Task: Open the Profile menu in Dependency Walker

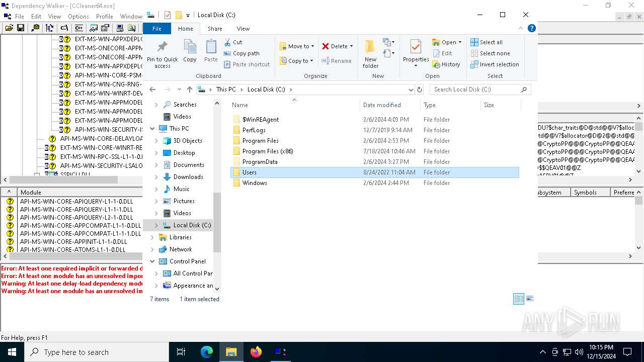Action: tap(105, 17)
